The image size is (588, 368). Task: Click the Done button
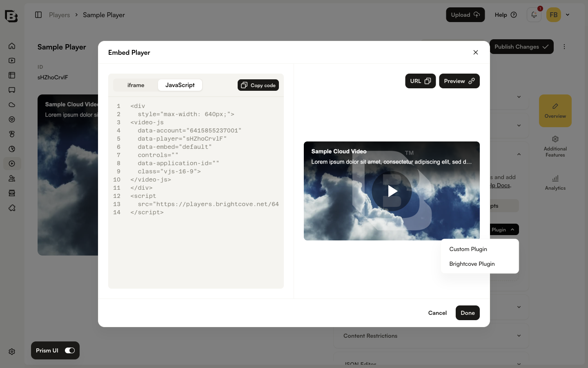coord(468,313)
